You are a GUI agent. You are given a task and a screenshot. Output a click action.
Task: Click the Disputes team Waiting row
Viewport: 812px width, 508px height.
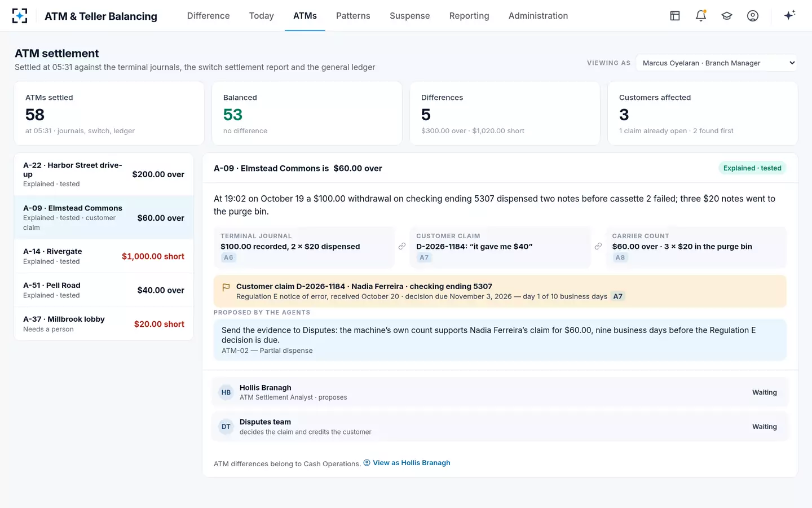point(500,427)
